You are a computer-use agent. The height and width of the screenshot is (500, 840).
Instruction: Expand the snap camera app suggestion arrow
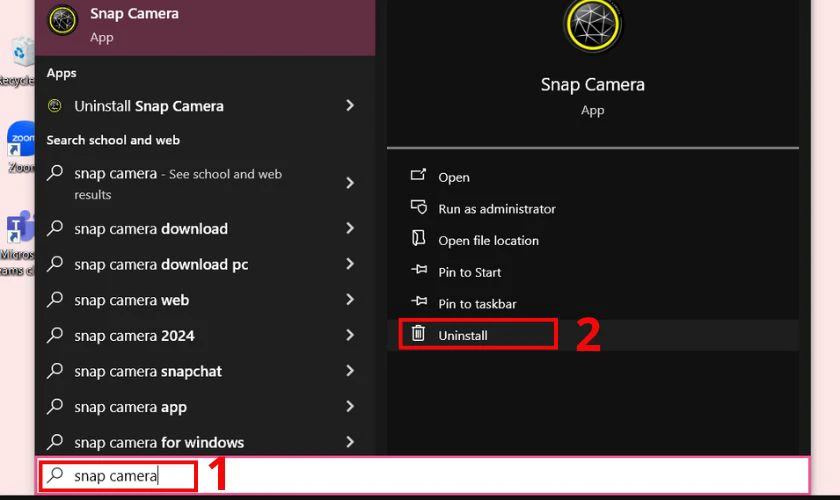point(350,407)
